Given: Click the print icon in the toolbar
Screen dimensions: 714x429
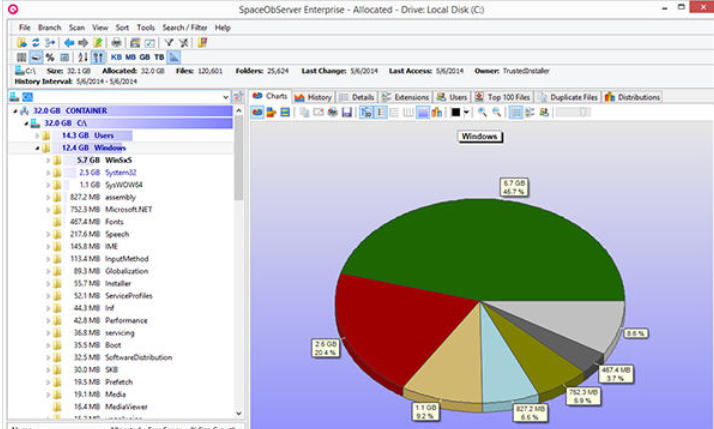Looking at the screenshot, I should click(x=117, y=43).
